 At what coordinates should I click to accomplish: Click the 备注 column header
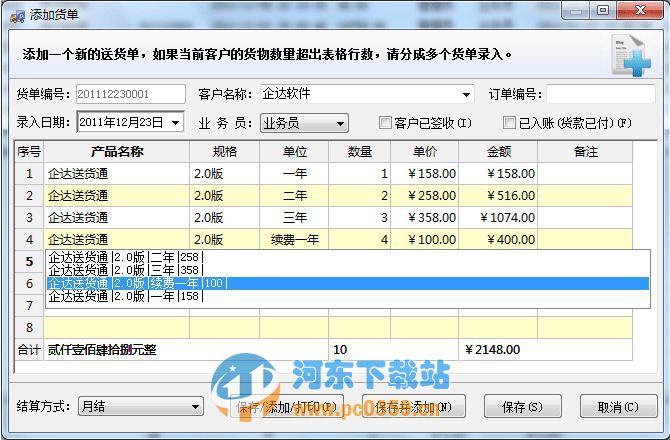click(585, 152)
